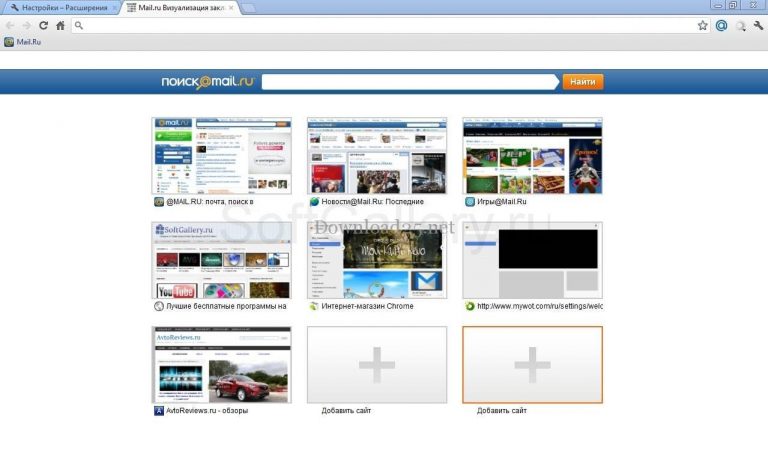Click the Mail.Ru bookmark icon in bookmarks bar
768x457 pixels.
coord(9,42)
